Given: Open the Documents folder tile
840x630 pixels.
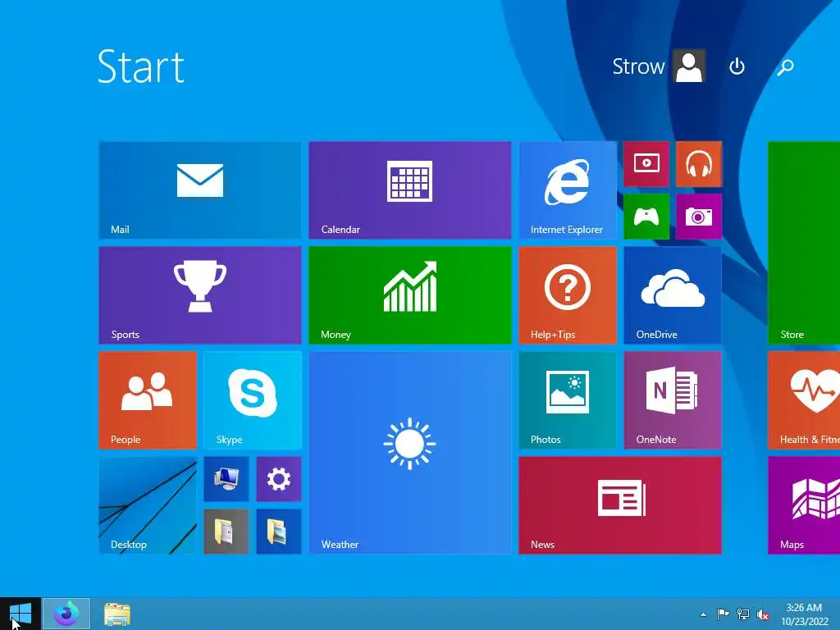Looking at the screenshot, I should (x=226, y=532).
